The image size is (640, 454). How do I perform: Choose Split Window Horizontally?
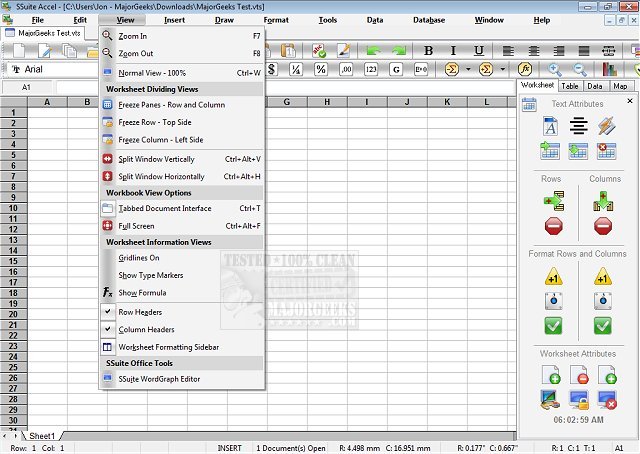[182, 176]
